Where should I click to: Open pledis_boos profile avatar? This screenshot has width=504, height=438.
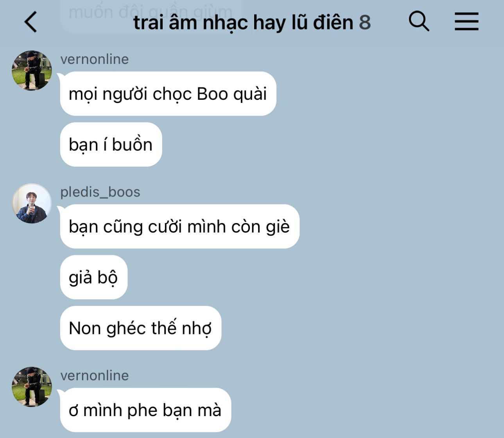[32, 203]
